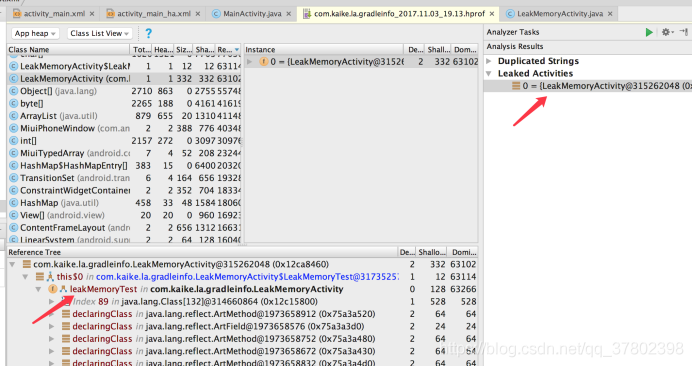Collapse the leakMemoryTest reference node
Image resolution: width=693 pixels, height=367 pixels.
[x=38, y=289]
